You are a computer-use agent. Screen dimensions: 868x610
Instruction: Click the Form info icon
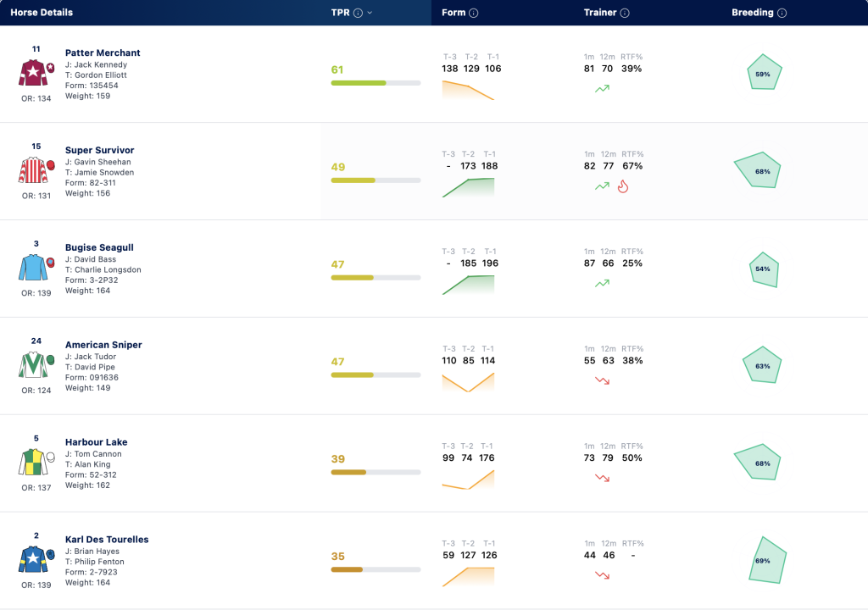473,13
